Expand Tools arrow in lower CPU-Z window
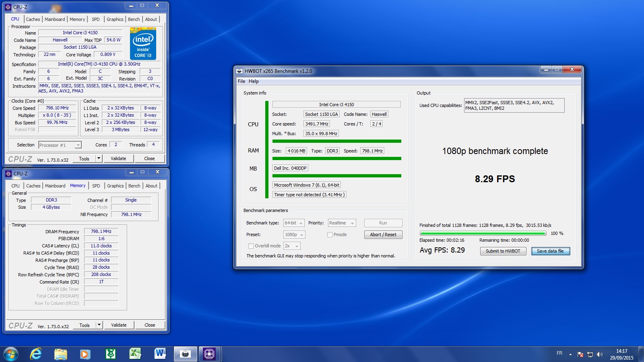 click(99, 325)
